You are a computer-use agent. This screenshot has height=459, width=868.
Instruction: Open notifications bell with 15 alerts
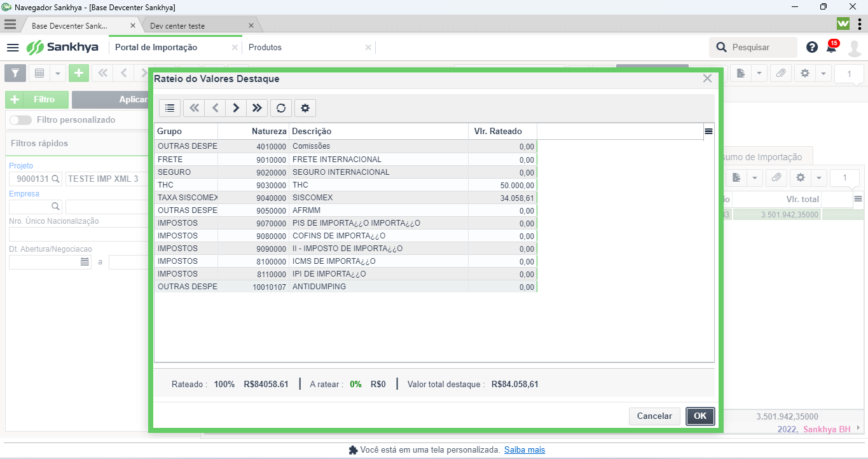pos(832,46)
